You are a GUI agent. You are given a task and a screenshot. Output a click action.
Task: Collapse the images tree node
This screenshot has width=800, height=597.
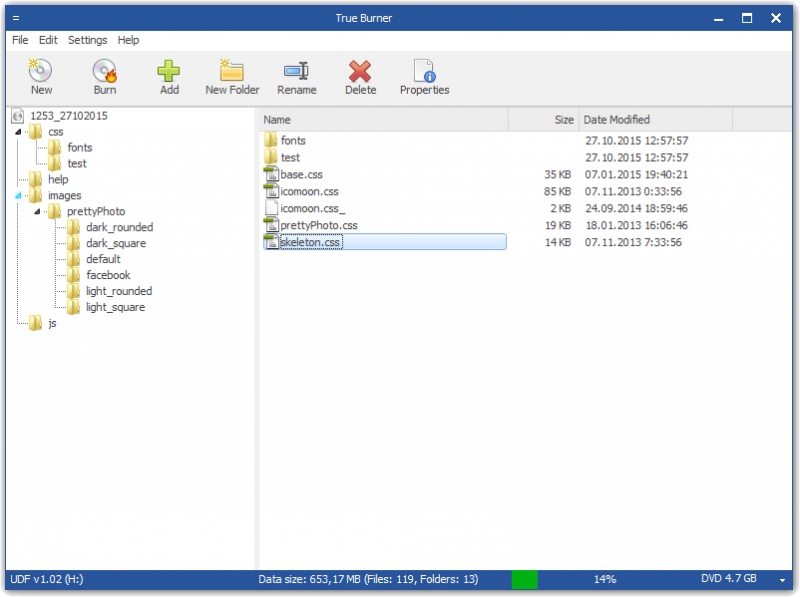[18, 196]
